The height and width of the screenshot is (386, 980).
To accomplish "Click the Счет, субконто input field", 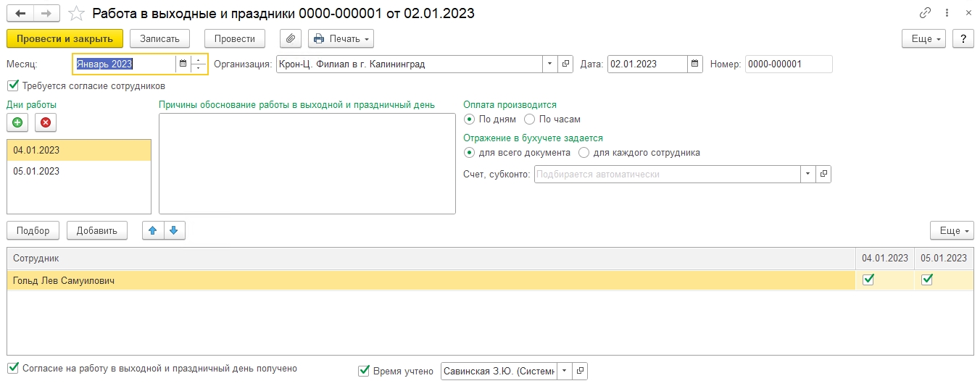I will (667, 174).
